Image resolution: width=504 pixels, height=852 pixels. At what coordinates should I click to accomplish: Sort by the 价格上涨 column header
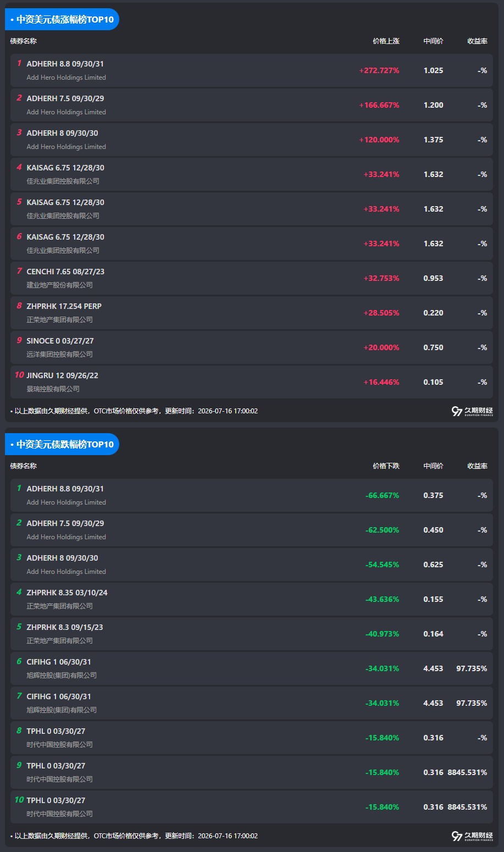(x=386, y=41)
